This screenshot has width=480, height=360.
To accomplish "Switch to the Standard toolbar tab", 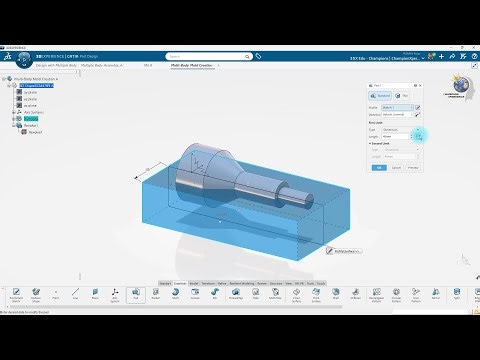I will 165,283.
